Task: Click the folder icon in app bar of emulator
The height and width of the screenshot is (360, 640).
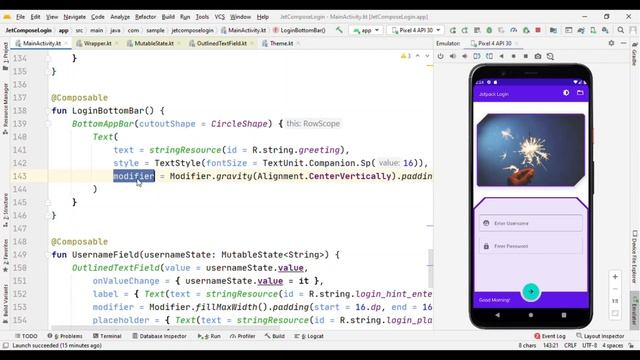Action: pyautogui.click(x=580, y=93)
